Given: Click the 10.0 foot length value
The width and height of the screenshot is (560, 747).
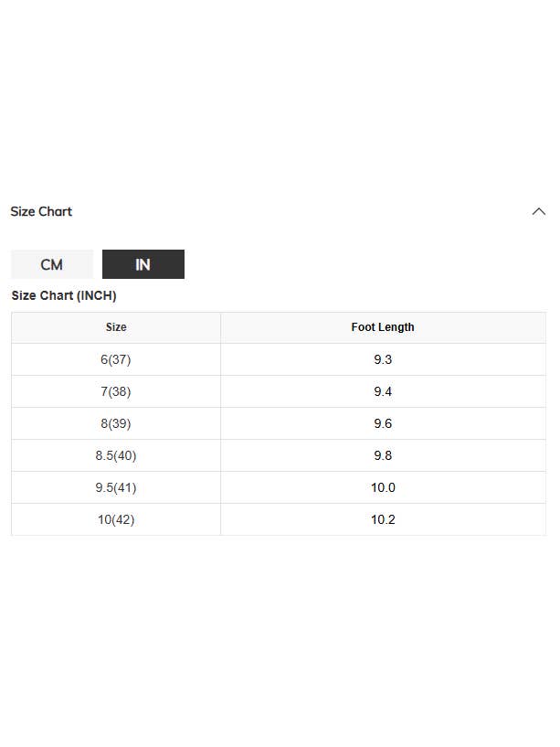Looking at the screenshot, I should 383,487.
